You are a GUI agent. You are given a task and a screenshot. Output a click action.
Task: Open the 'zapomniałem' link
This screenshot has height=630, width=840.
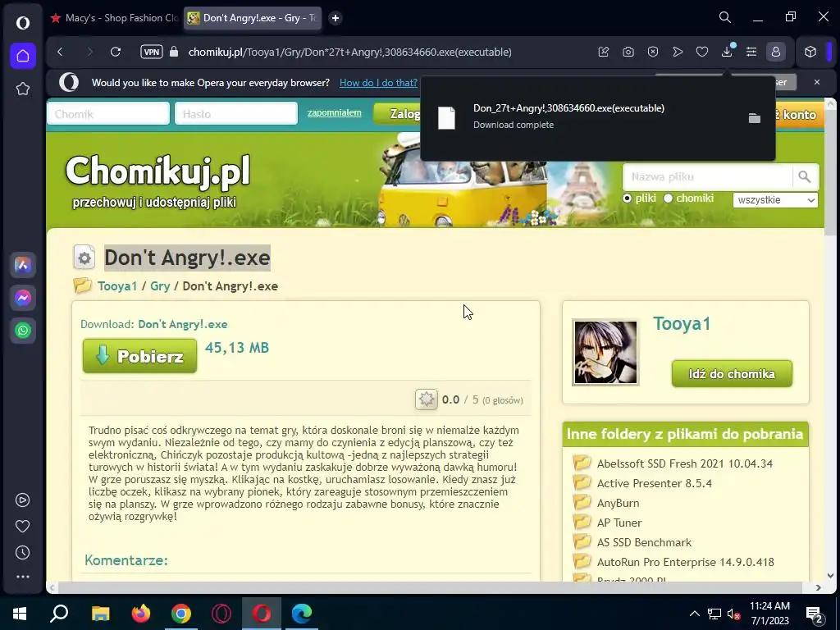click(x=335, y=112)
